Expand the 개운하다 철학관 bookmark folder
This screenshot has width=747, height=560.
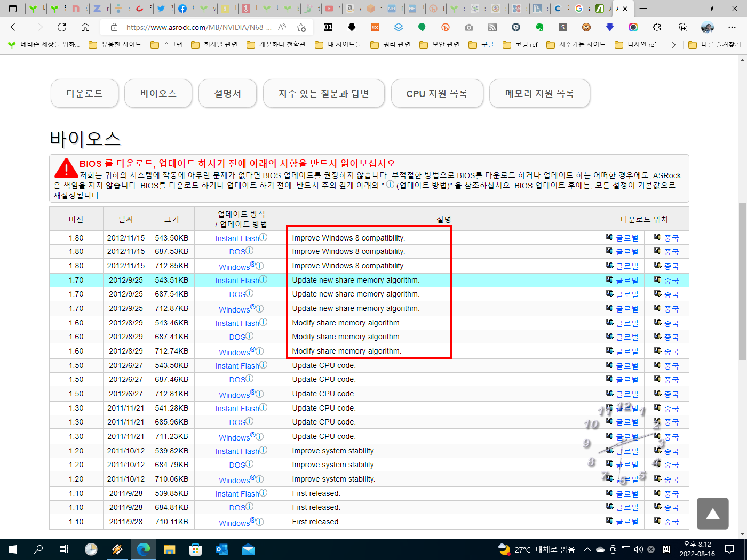point(276,45)
